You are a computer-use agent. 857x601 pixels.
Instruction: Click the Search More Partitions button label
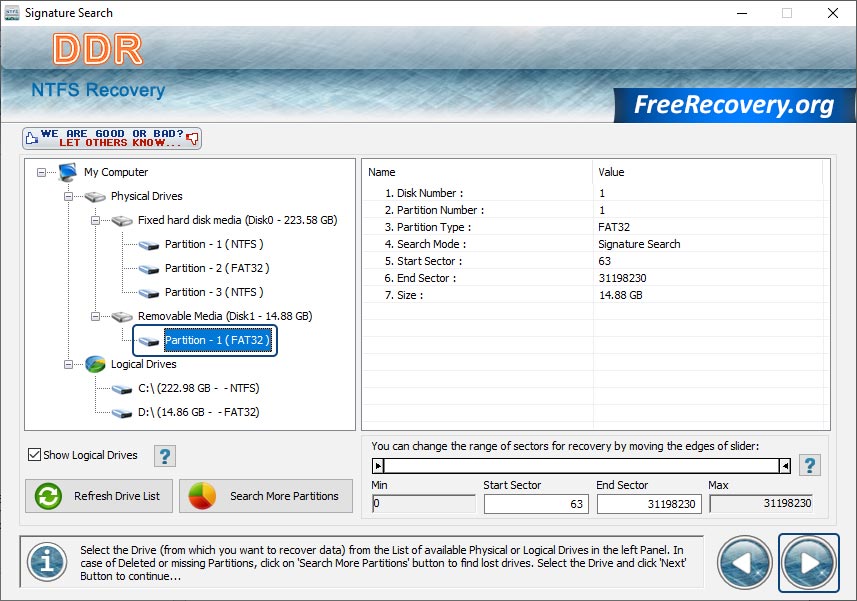click(284, 496)
